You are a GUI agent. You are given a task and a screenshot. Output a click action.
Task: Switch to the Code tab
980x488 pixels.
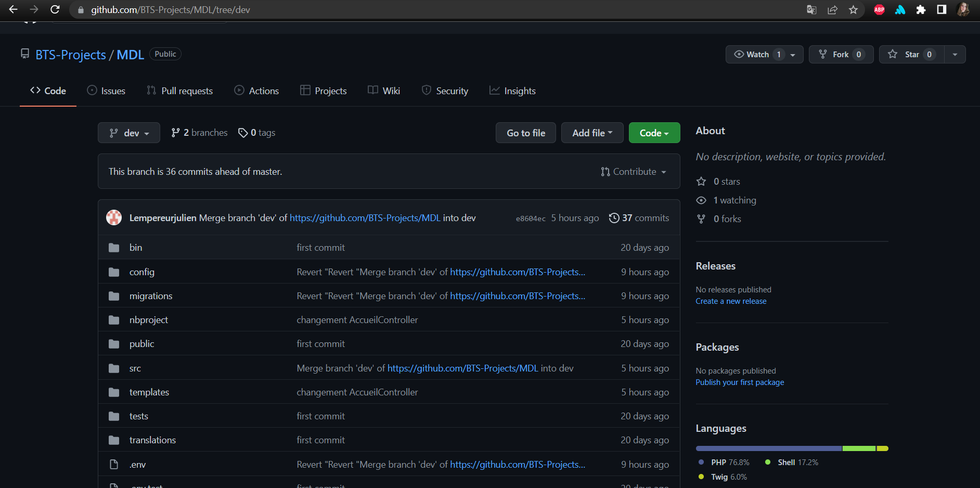(x=48, y=91)
